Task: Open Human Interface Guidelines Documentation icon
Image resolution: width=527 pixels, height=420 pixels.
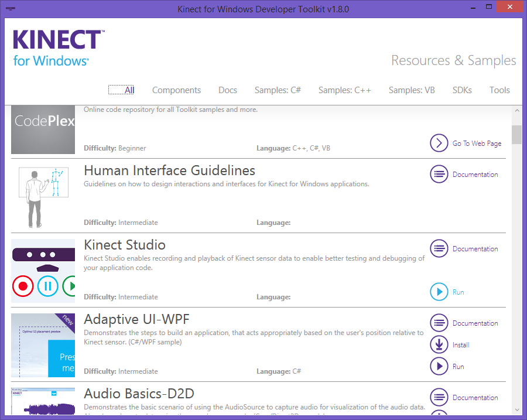Action: click(439, 175)
